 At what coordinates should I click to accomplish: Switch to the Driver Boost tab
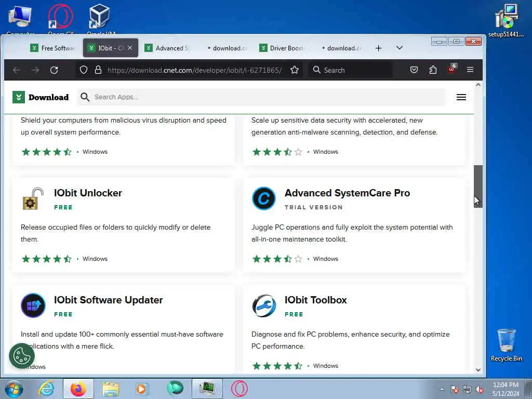pyautogui.click(x=282, y=48)
